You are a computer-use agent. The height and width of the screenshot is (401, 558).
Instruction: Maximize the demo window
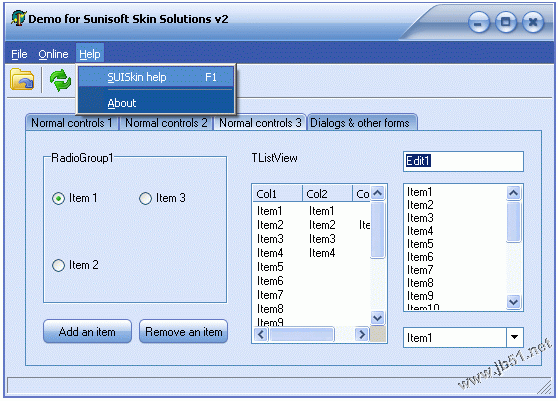click(x=506, y=22)
